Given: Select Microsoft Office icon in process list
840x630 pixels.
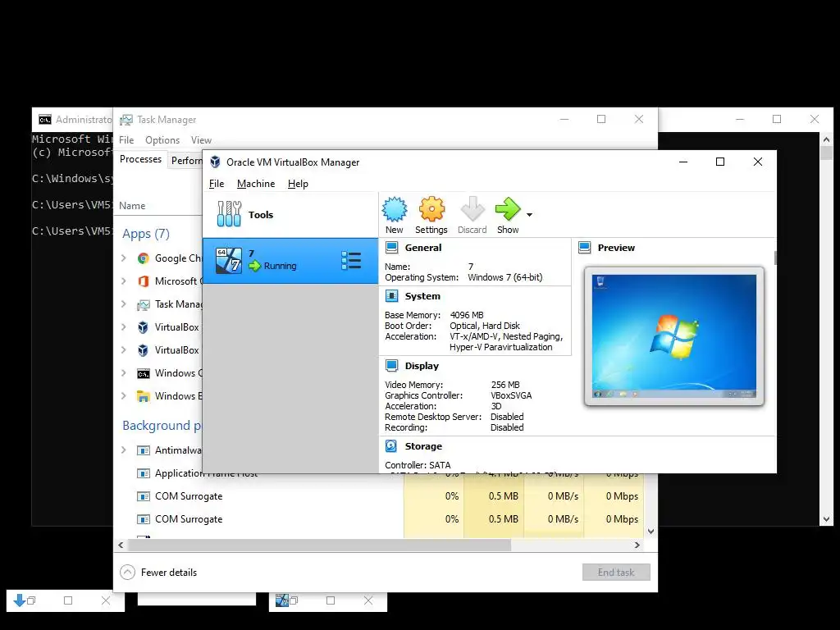Looking at the screenshot, I should pos(143,281).
